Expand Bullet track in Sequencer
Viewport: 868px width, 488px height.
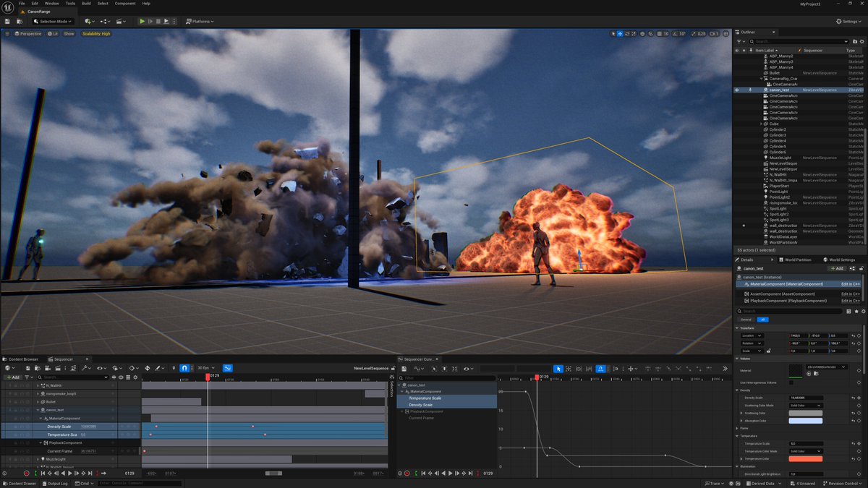pyautogui.click(x=38, y=401)
